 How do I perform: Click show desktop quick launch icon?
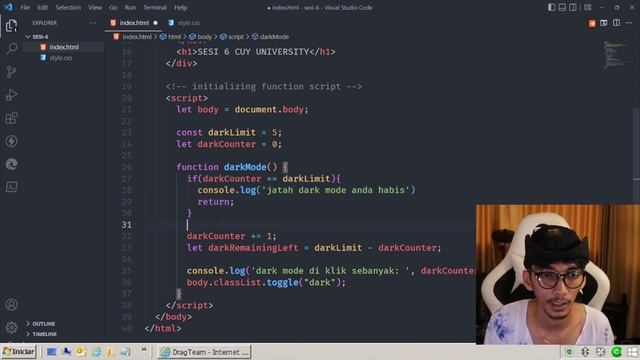click(51, 352)
